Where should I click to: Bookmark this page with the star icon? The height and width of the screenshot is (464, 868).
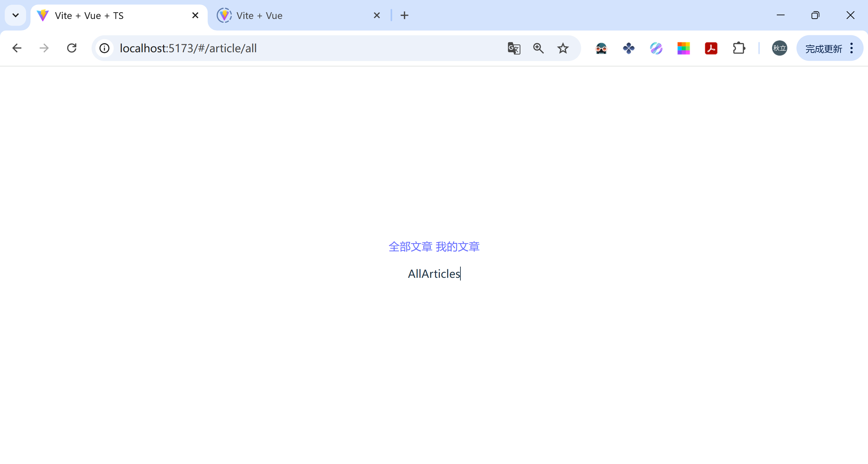pos(563,48)
